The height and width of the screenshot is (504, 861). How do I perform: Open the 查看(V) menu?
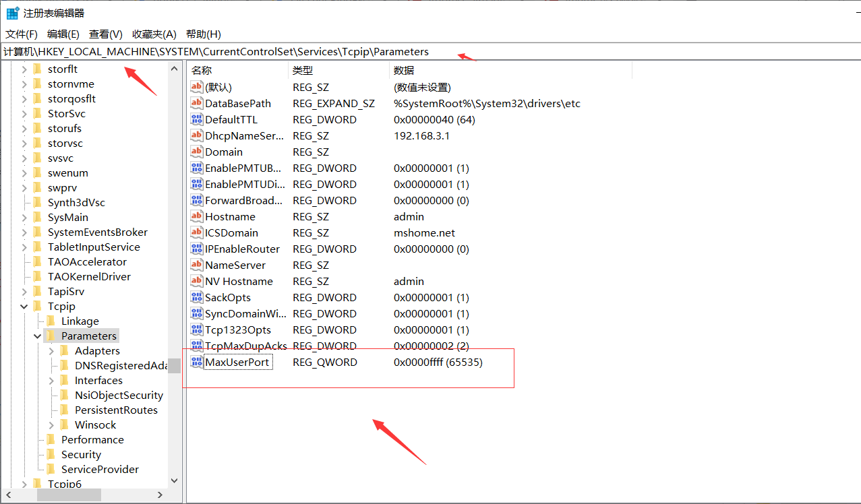pyautogui.click(x=106, y=34)
